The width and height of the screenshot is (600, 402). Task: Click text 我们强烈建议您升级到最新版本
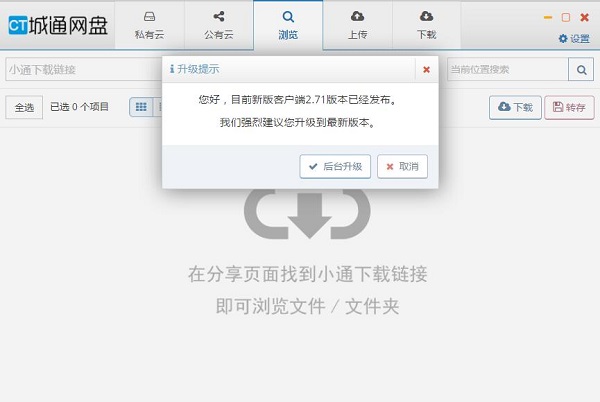(x=298, y=123)
